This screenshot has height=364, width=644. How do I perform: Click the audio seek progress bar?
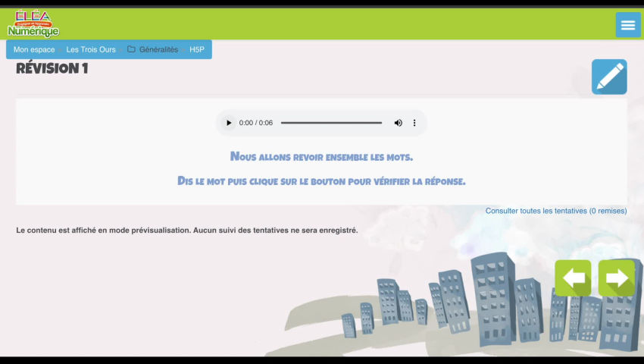[x=331, y=123]
